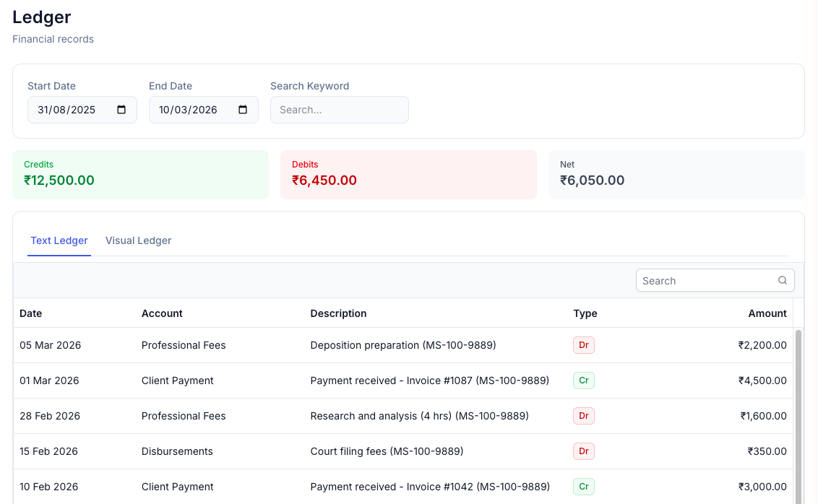Select the Text Ledger tab
Viewport: 818px width, 504px height.
pos(59,240)
